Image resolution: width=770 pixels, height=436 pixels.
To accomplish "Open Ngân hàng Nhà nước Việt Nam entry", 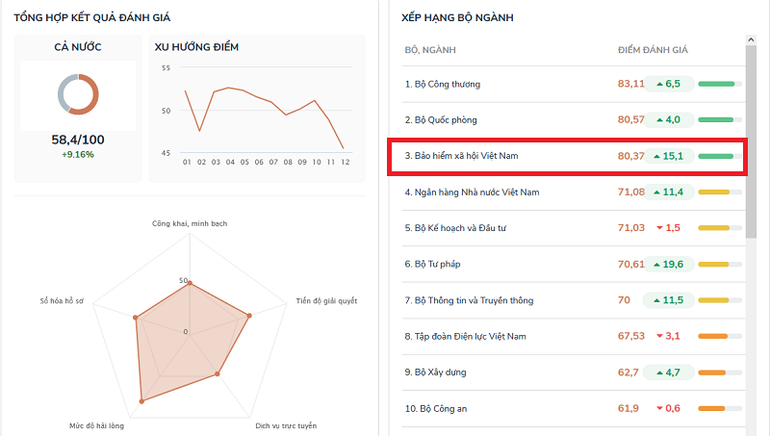I will coord(472,192).
